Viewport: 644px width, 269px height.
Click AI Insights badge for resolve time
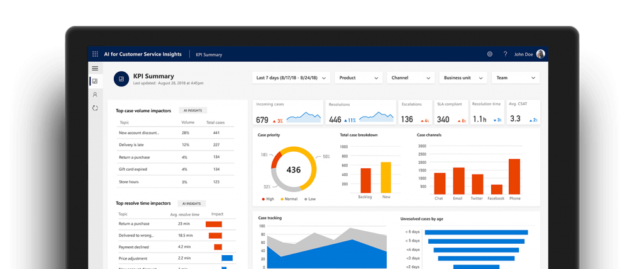(191, 203)
